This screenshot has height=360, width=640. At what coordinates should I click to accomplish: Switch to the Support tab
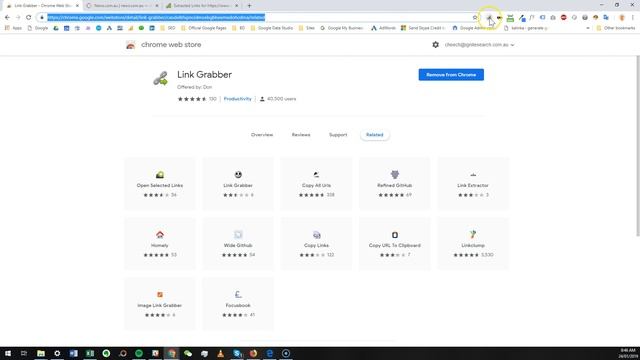[338, 135]
